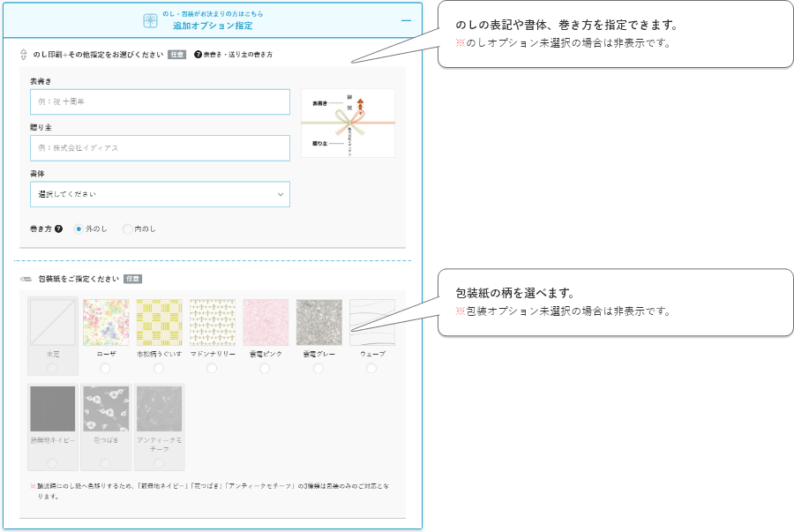Open the 書体 font dropdown

(160, 194)
